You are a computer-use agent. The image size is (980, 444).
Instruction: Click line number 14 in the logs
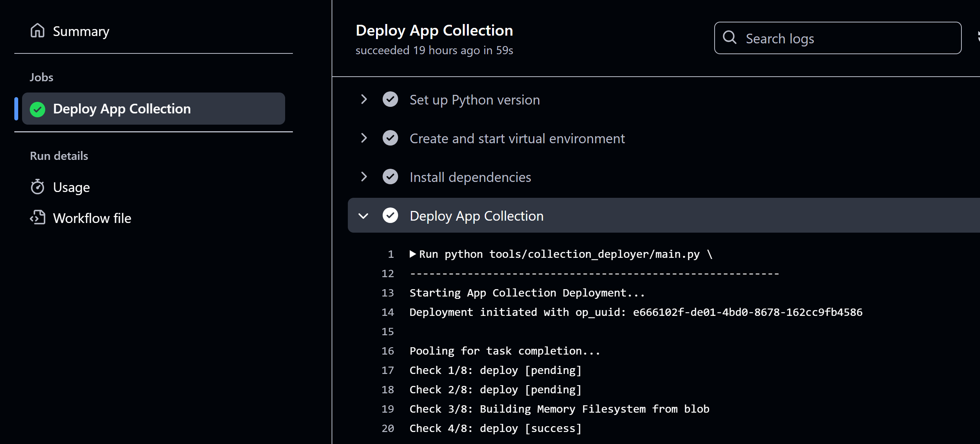point(387,312)
